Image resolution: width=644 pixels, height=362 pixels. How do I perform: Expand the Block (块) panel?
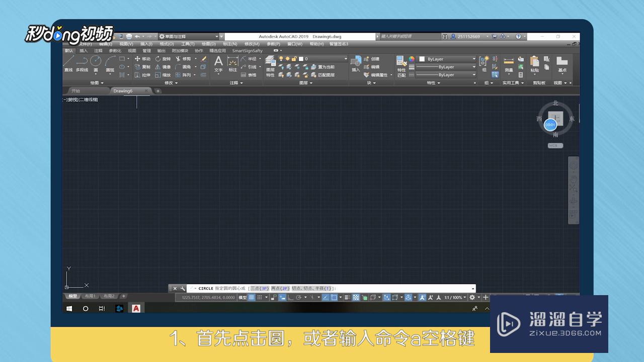tap(370, 83)
